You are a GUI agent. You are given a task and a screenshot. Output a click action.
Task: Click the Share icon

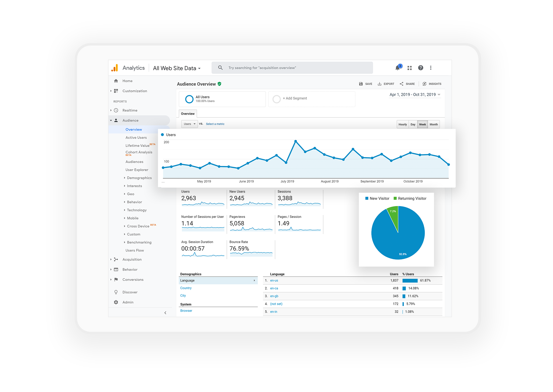(x=402, y=84)
